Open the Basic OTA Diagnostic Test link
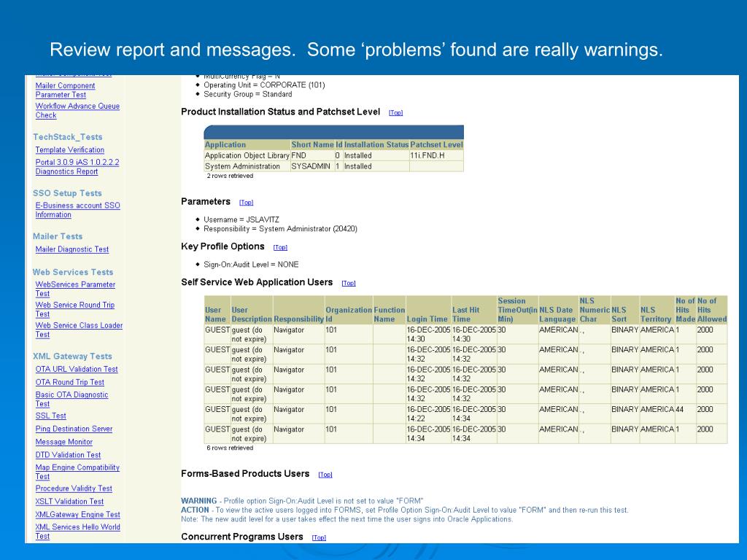 pos(71,399)
